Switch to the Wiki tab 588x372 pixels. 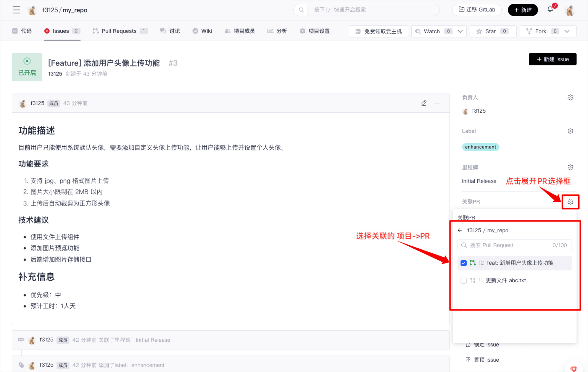click(x=206, y=31)
